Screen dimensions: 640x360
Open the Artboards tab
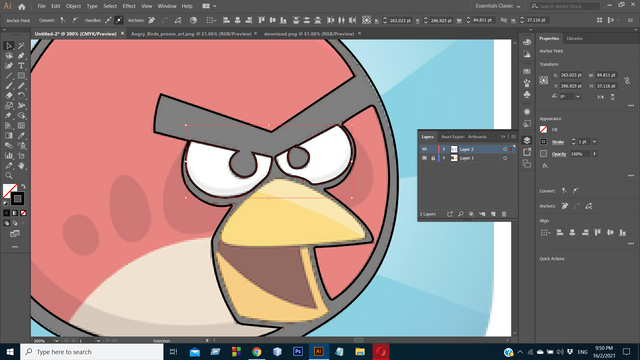[477, 137]
